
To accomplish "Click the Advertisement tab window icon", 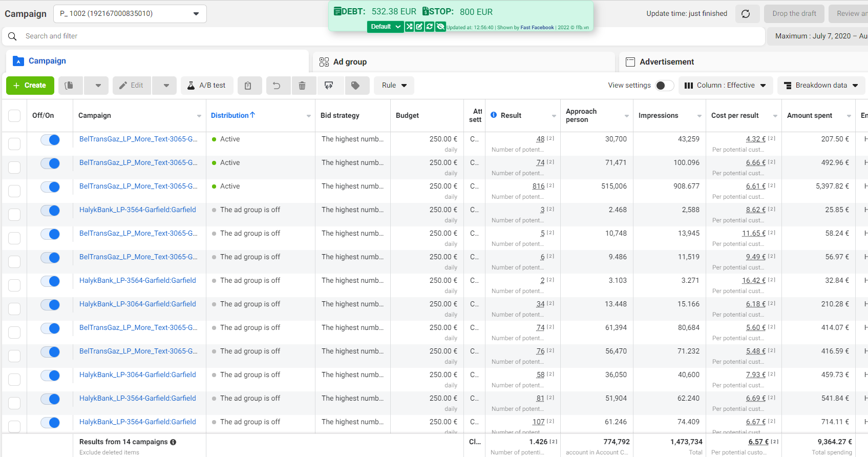I will click(630, 62).
